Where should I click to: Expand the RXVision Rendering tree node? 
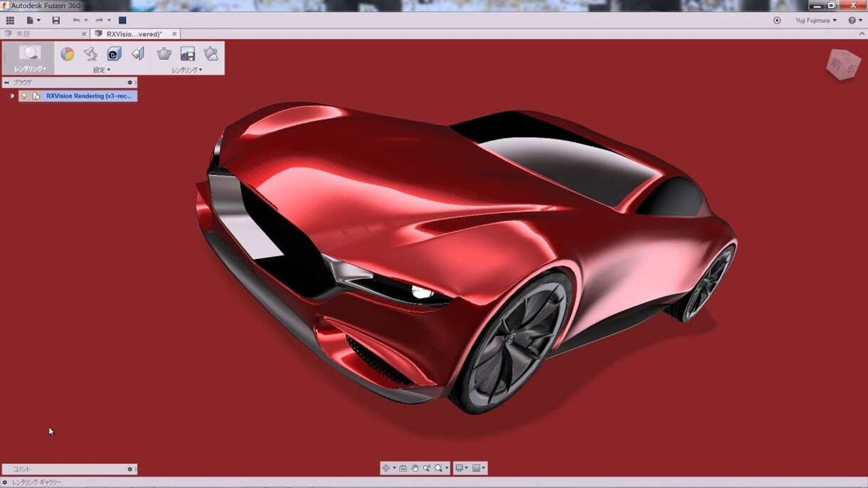12,96
